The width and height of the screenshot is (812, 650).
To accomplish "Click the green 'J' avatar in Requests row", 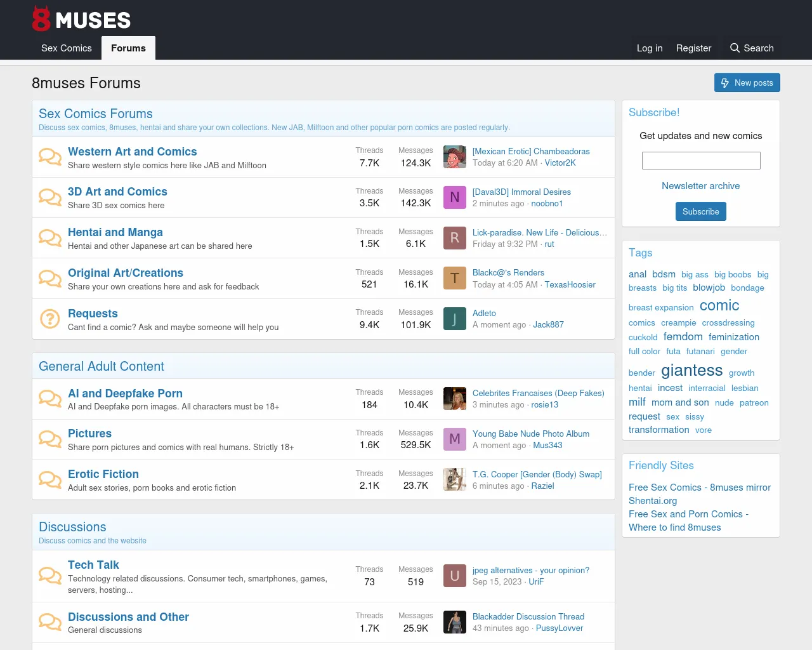I will [454, 319].
